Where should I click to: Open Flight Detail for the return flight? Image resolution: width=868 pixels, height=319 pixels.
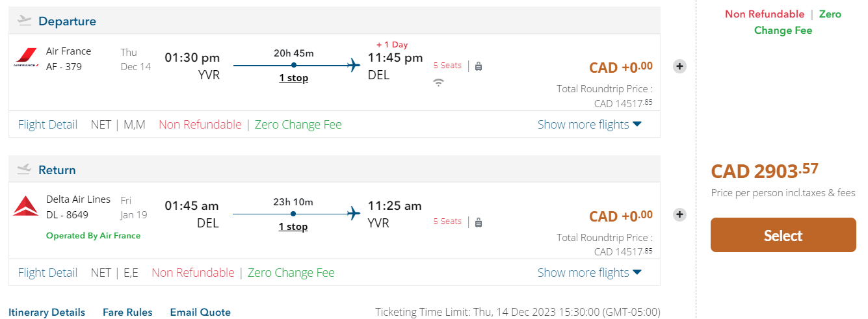(x=47, y=272)
